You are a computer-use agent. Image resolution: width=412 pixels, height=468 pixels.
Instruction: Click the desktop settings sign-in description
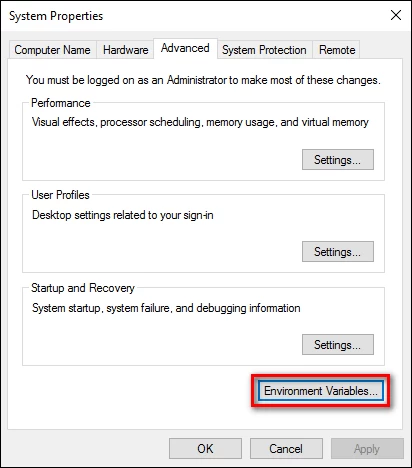click(123, 215)
